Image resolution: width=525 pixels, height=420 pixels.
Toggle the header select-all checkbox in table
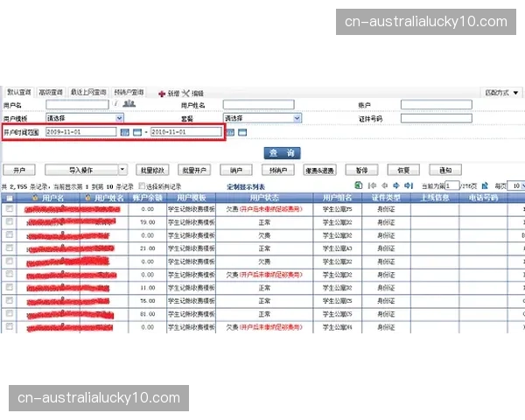tap(10, 198)
